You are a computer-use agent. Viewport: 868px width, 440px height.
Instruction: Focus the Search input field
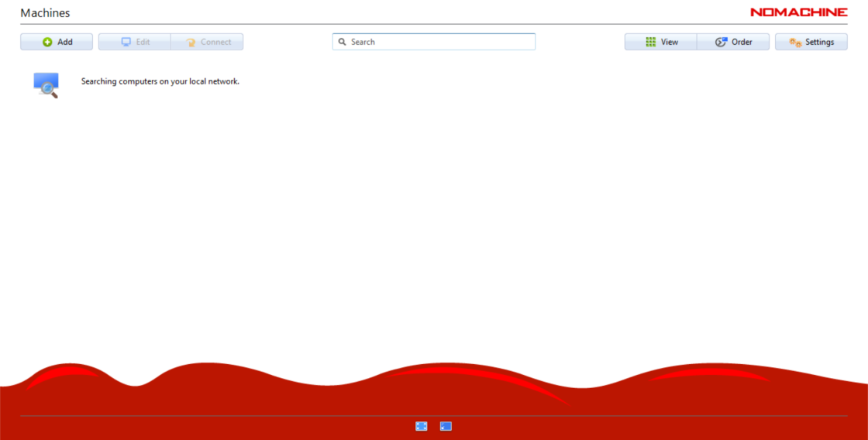tap(433, 42)
